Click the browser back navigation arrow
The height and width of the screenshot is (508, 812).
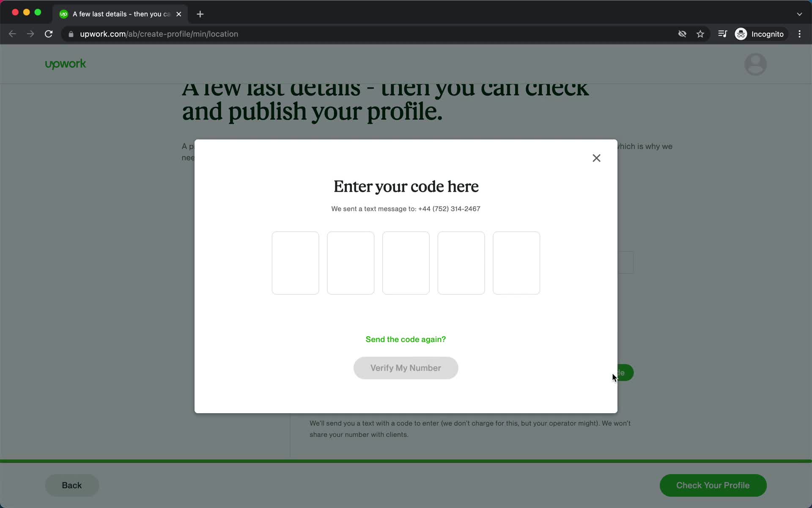coord(12,33)
